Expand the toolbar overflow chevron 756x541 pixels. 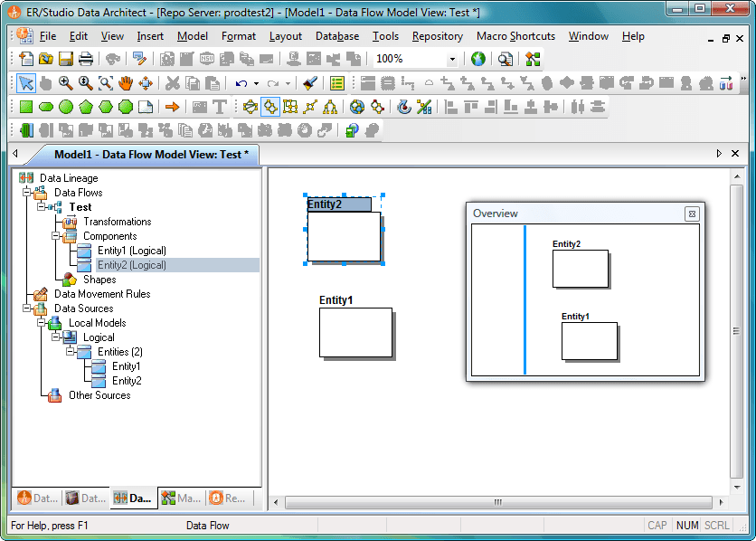[743, 78]
